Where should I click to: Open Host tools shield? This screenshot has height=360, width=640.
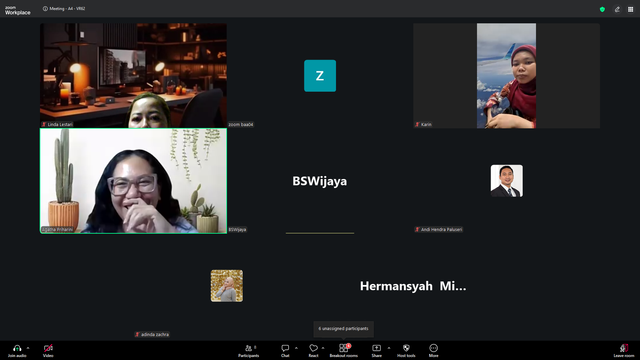pos(406,350)
